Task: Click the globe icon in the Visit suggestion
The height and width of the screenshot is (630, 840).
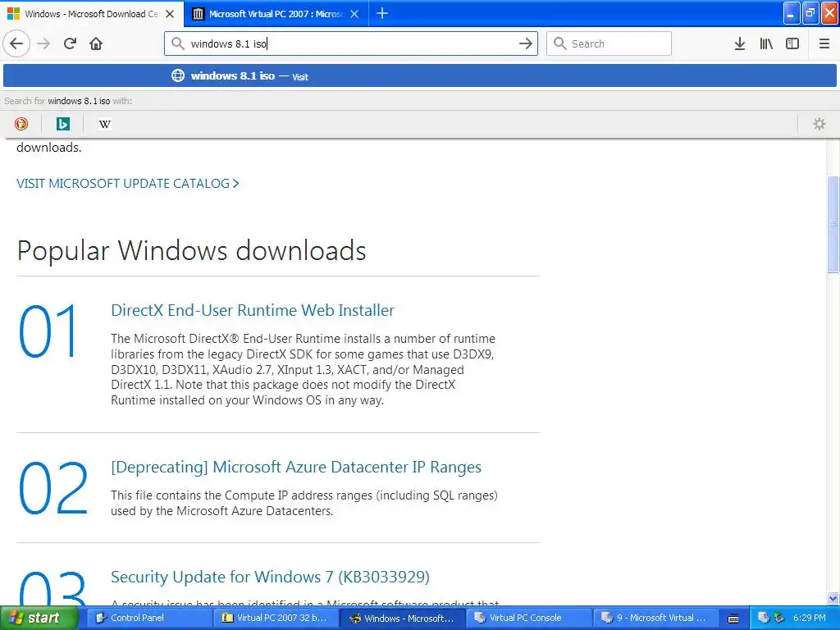Action: click(178, 75)
